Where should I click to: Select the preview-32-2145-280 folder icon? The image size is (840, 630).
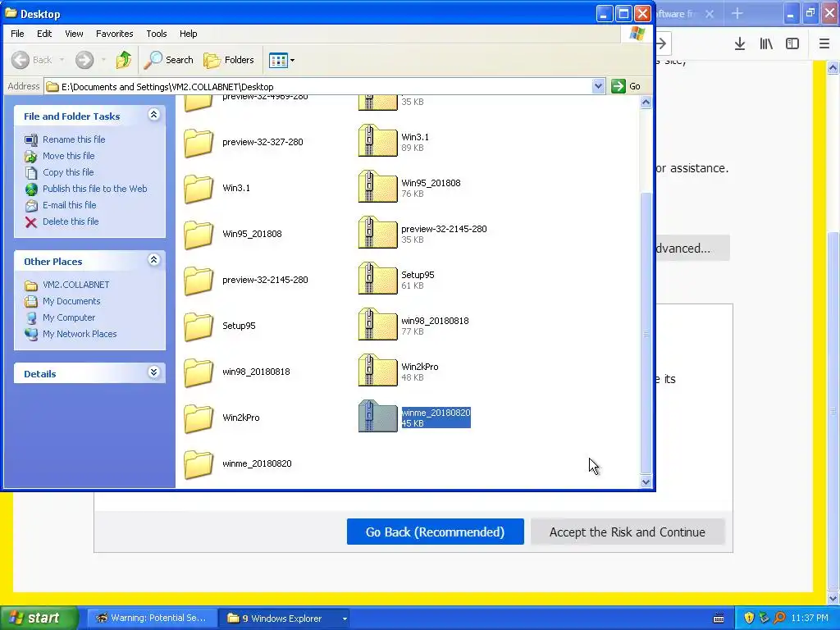point(199,281)
